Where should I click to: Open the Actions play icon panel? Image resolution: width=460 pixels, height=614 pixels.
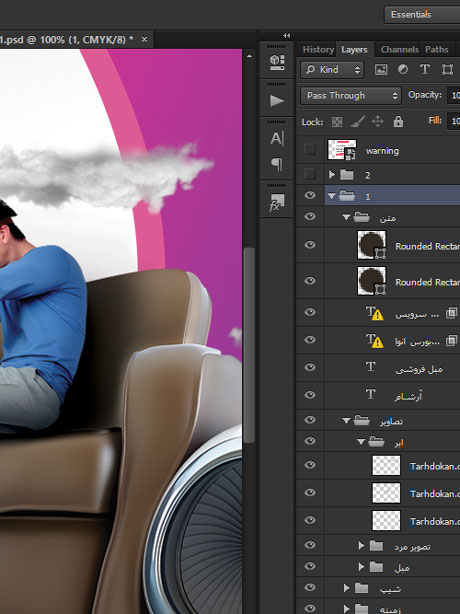(x=277, y=101)
